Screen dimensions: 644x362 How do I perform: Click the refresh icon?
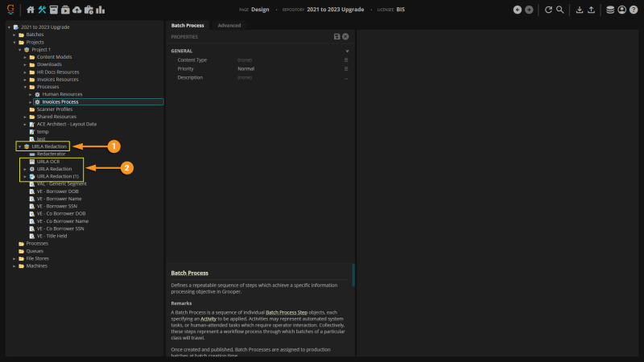[548, 10]
